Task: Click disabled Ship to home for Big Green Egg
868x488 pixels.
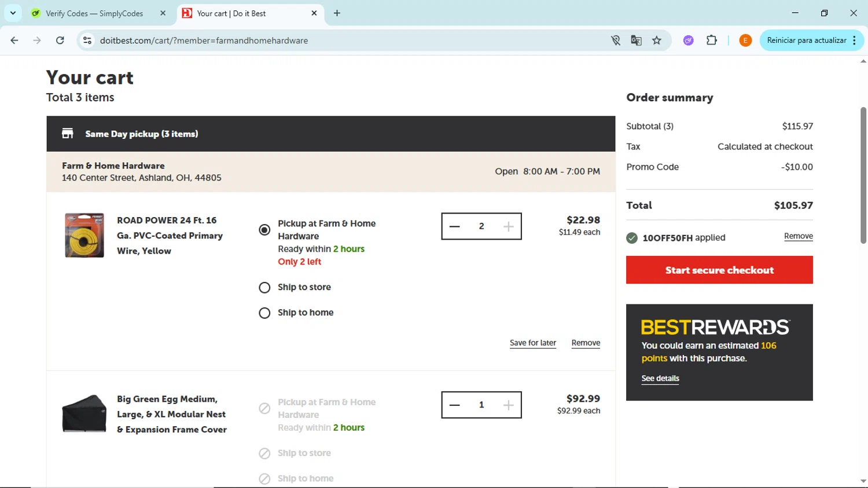Action: [264, 479]
